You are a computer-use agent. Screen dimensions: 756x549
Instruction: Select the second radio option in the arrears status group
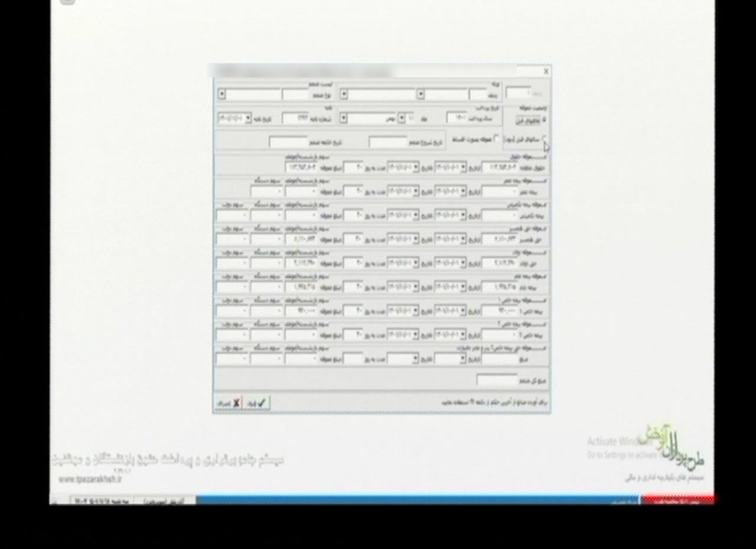pyautogui.click(x=544, y=139)
